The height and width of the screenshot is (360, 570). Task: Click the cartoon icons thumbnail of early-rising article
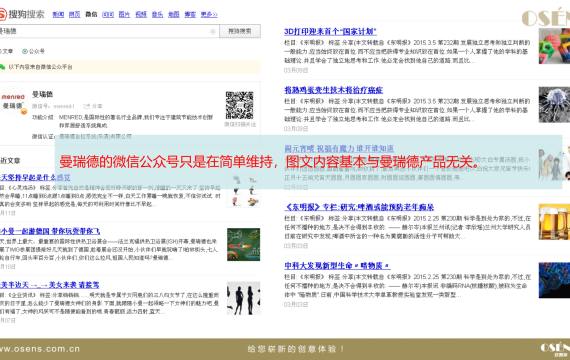coord(244,191)
